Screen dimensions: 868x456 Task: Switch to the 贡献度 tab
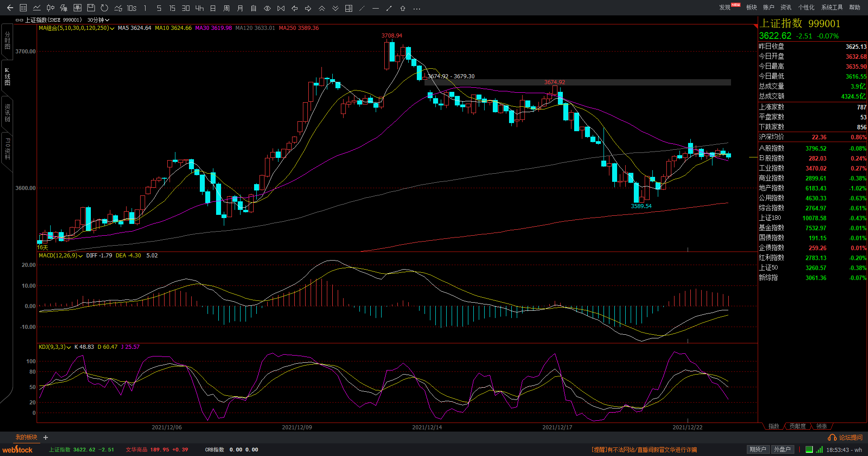(797, 427)
